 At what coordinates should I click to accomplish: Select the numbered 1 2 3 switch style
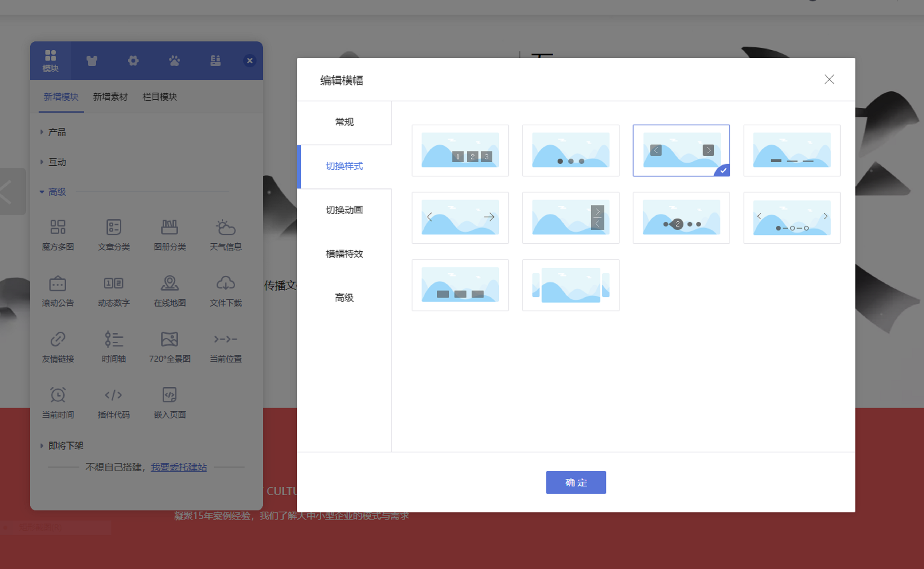[460, 150]
